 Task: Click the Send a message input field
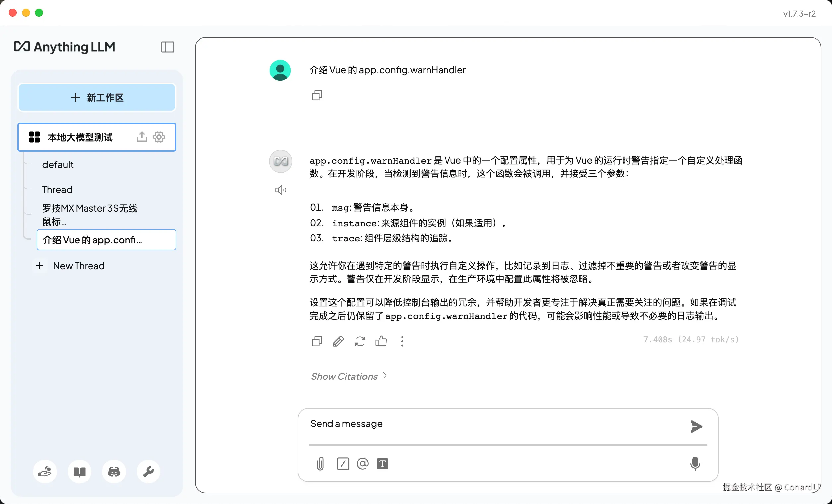[493, 424]
